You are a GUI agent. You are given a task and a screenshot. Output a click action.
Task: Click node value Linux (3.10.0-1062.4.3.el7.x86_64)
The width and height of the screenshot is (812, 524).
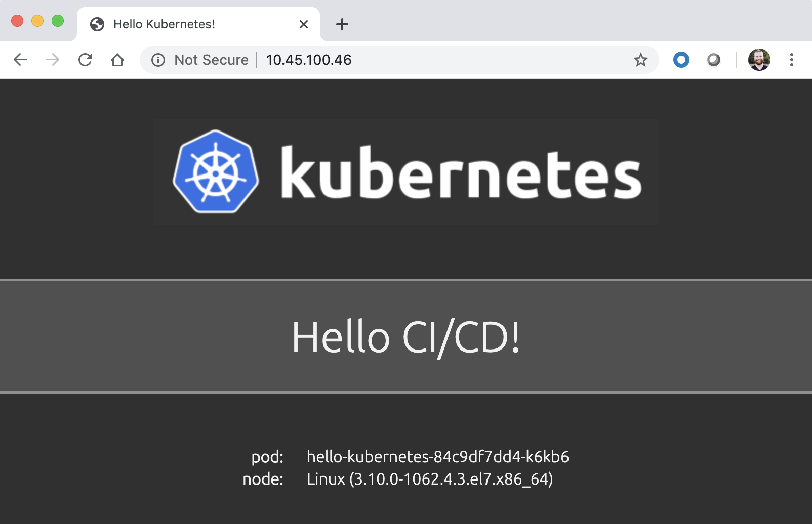(x=430, y=479)
